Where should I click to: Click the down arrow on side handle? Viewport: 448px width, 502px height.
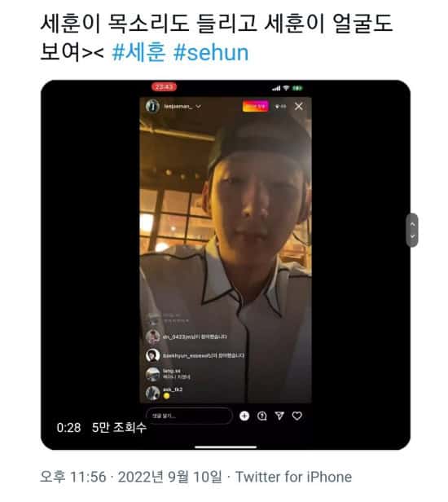click(412, 236)
